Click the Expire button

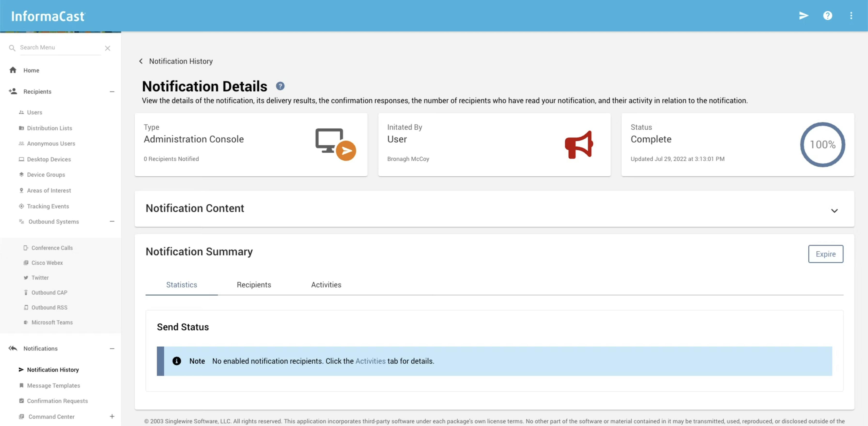(x=826, y=254)
